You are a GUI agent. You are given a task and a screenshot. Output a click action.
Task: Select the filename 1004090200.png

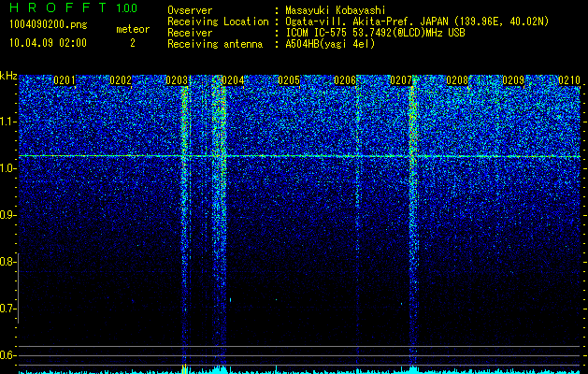click(x=49, y=24)
